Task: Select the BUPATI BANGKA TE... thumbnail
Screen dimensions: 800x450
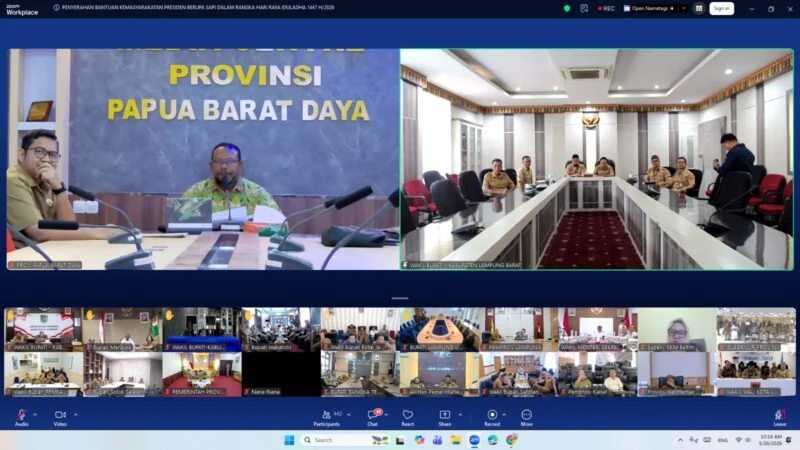Action: [360, 374]
